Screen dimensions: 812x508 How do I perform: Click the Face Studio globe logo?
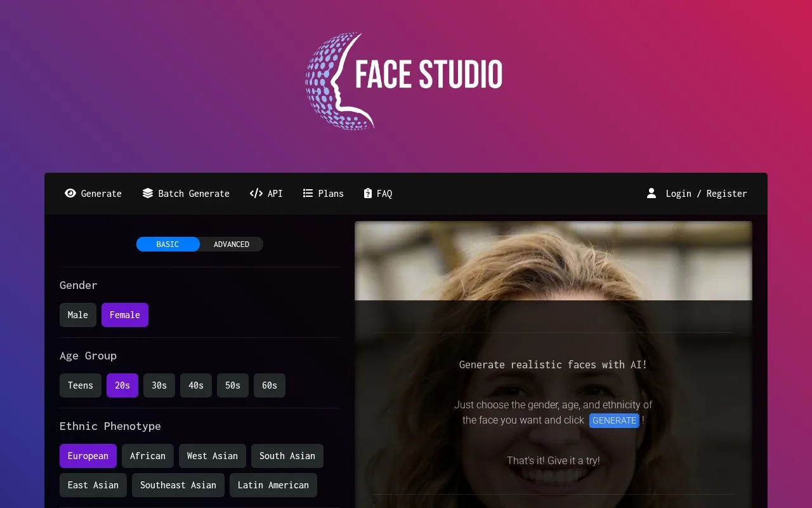tap(340, 81)
